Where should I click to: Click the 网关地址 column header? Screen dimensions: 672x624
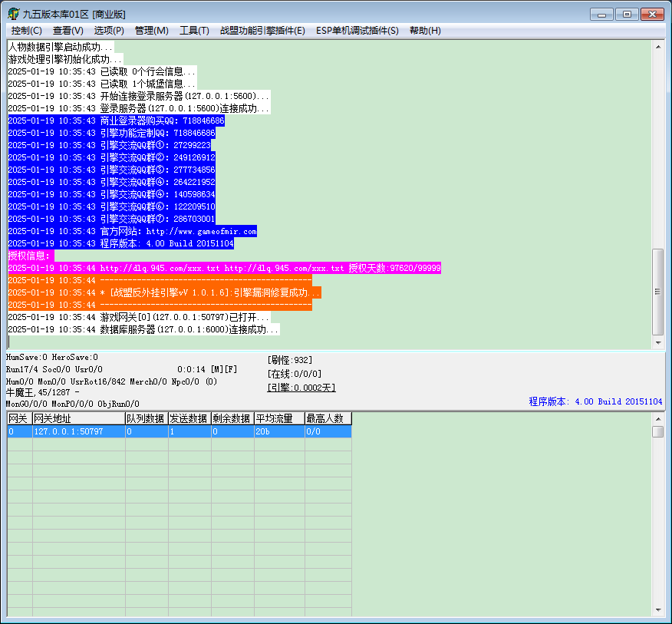coord(79,418)
